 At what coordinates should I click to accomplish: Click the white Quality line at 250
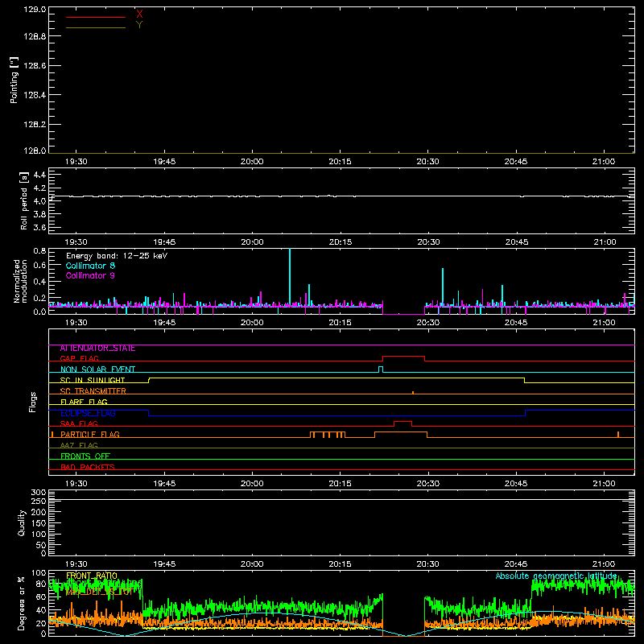(341, 499)
